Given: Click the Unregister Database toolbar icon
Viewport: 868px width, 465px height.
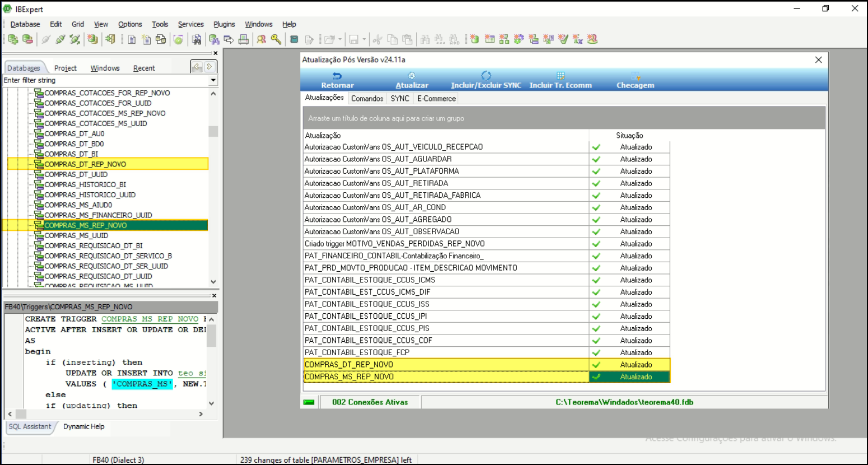Looking at the screenshot, I should [x=27, y=39].
